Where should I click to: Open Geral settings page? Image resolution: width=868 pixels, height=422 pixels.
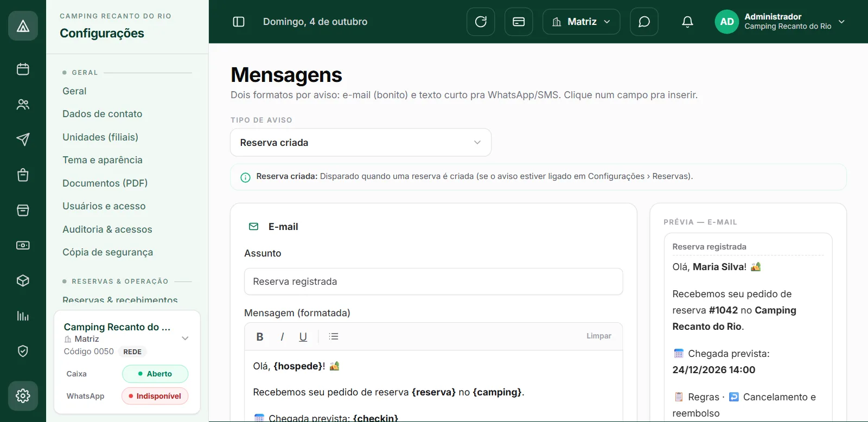coord(74,91)
